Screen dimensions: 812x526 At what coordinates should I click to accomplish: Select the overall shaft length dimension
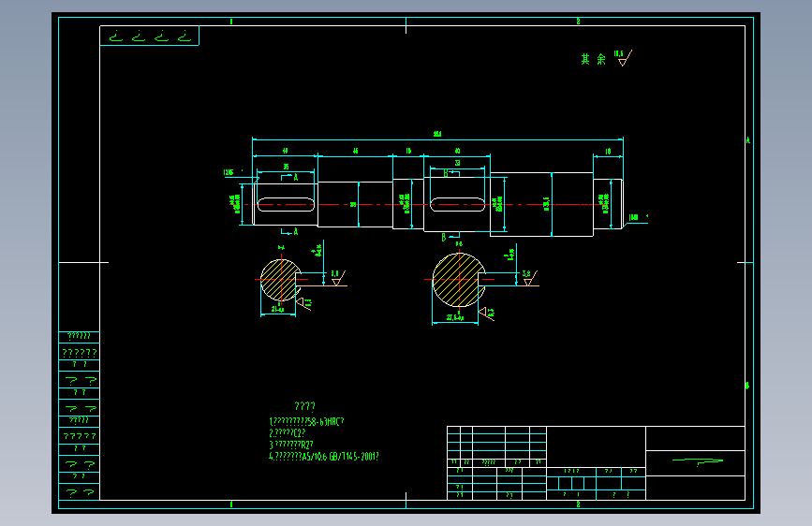[x=437, y=134]
